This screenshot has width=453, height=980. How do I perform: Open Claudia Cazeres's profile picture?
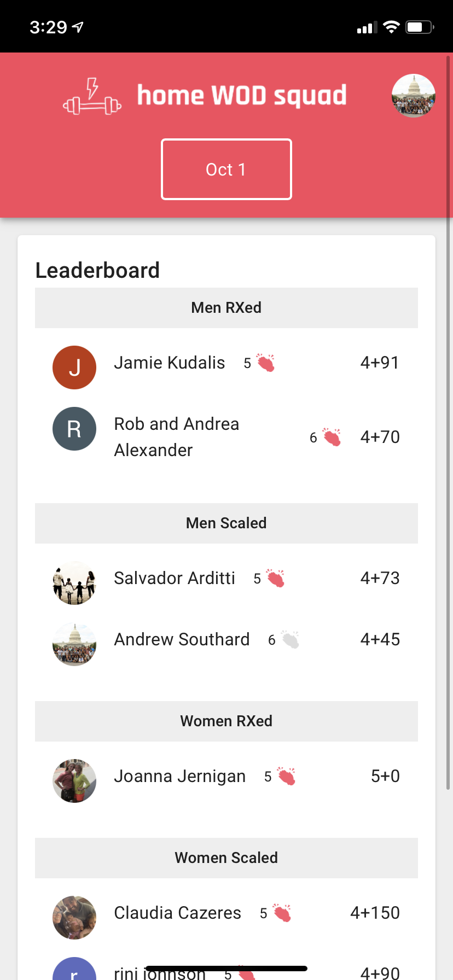tap(74, 918)
